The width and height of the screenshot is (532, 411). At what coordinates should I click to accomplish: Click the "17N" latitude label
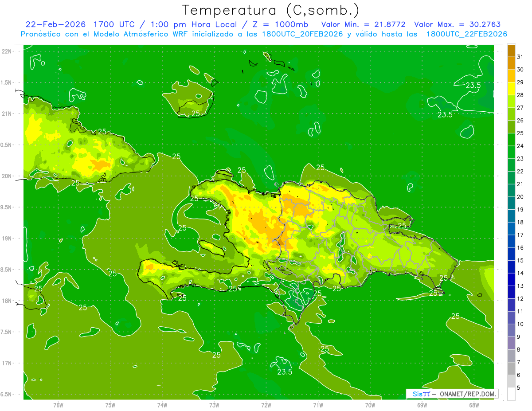[6, 363]
